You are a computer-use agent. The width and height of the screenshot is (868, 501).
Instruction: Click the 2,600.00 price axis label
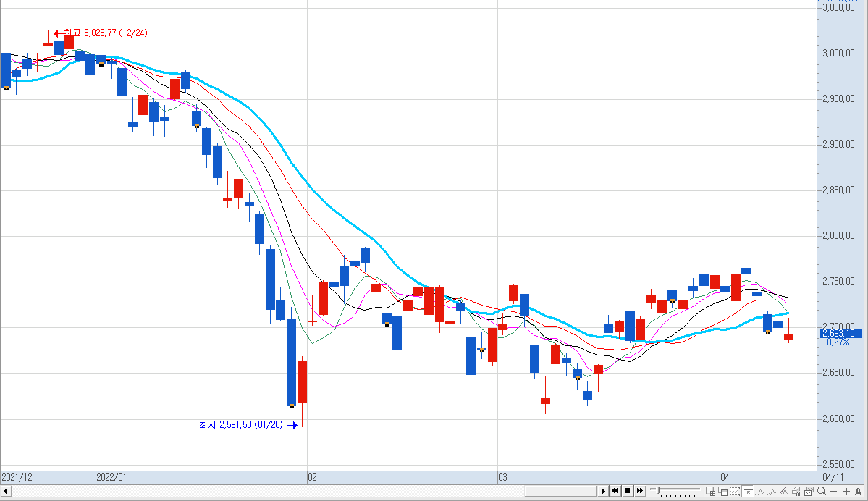point(838,418)
